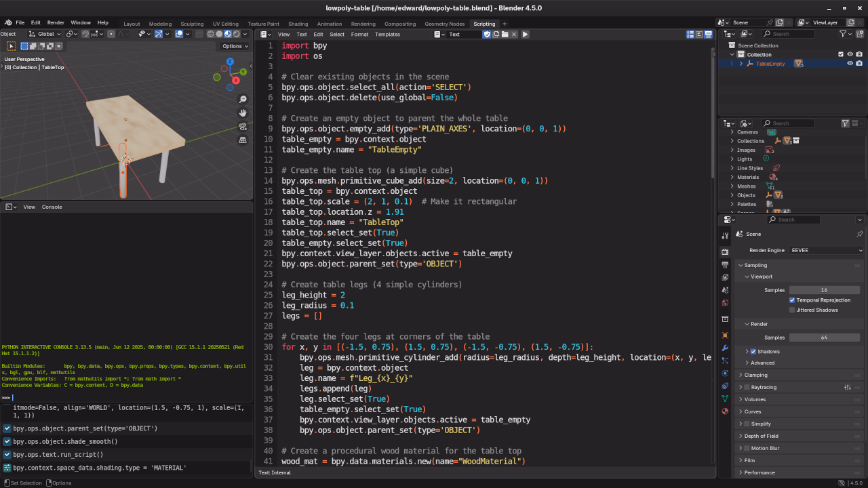Toggle the snap magnet in viewport header
Image resolution: width=868 pixels, height=488 pixels.
point(86,34)
